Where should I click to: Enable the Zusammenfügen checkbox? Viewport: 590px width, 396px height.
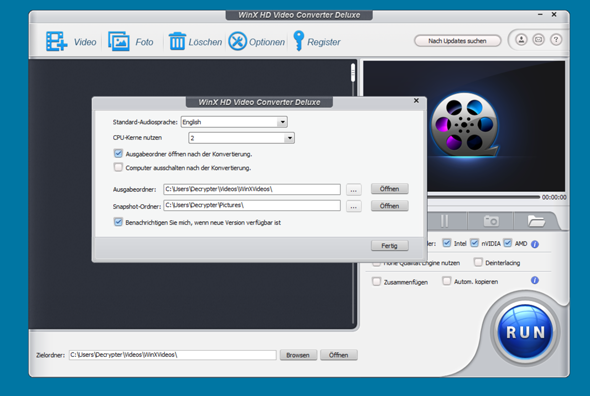click(376, 281)
